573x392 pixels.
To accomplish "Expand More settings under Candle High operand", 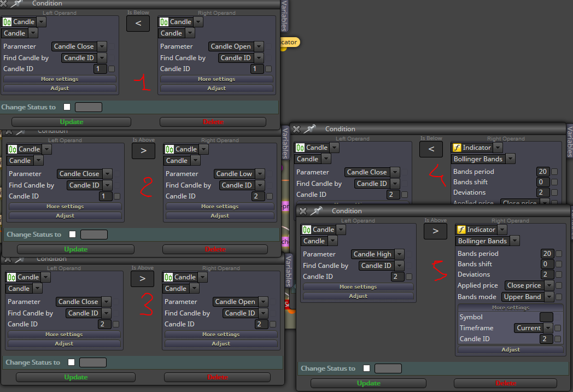I will pos(358,287).
